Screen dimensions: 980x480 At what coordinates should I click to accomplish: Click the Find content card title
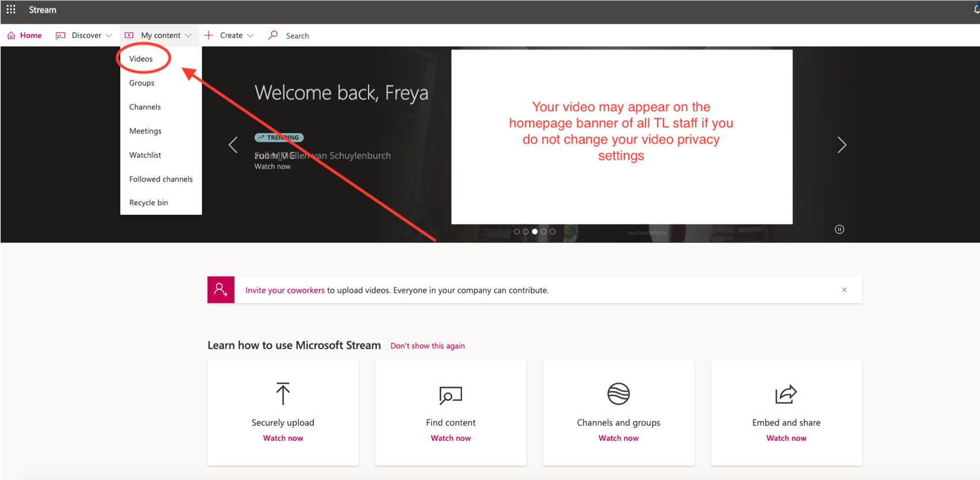451,422
